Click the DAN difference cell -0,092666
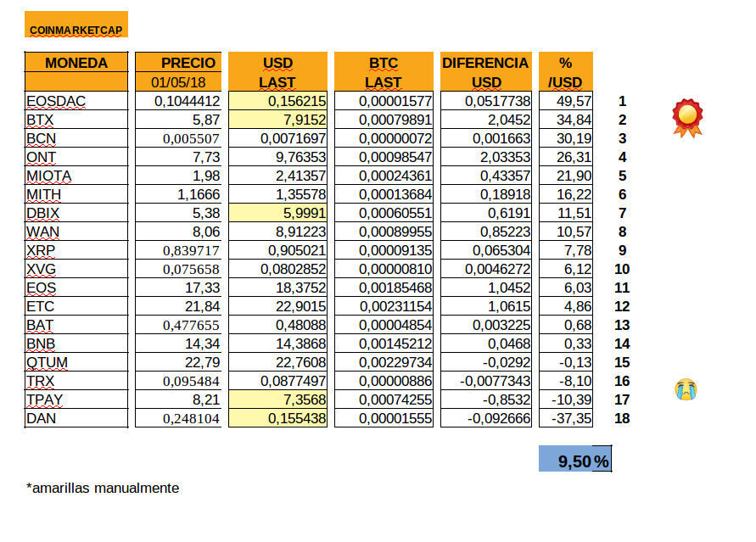This screenshot has height=542, width=756. (x=485, y=419)
